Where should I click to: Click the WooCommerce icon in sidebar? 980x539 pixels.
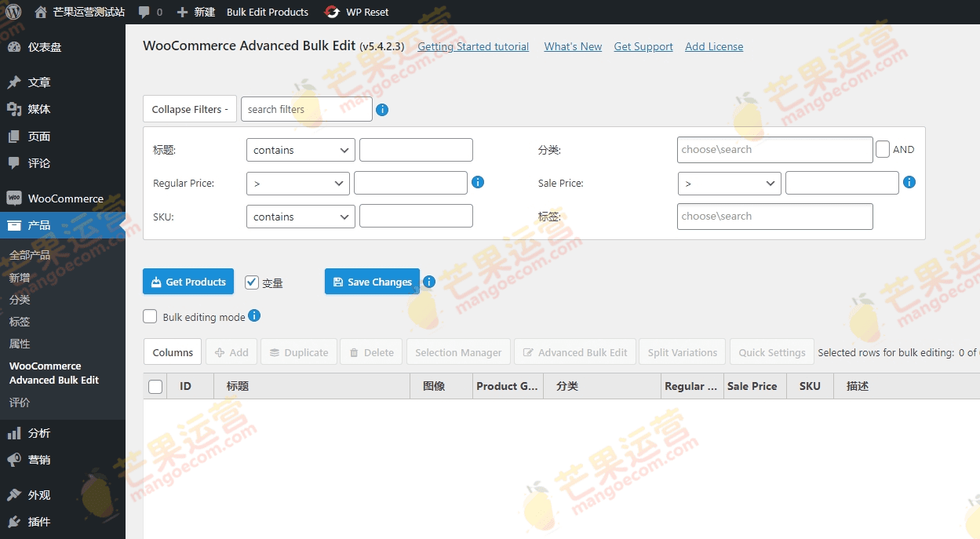click(x=14, y=198)
